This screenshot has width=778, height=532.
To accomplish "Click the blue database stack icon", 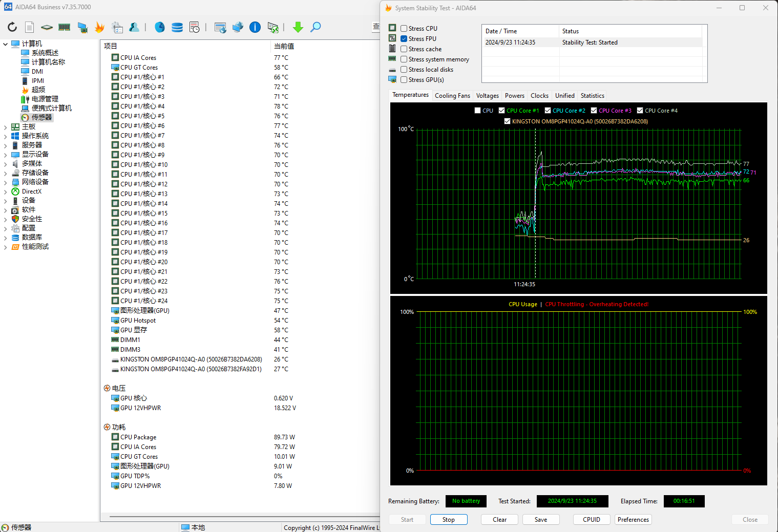I will (177, 27).
